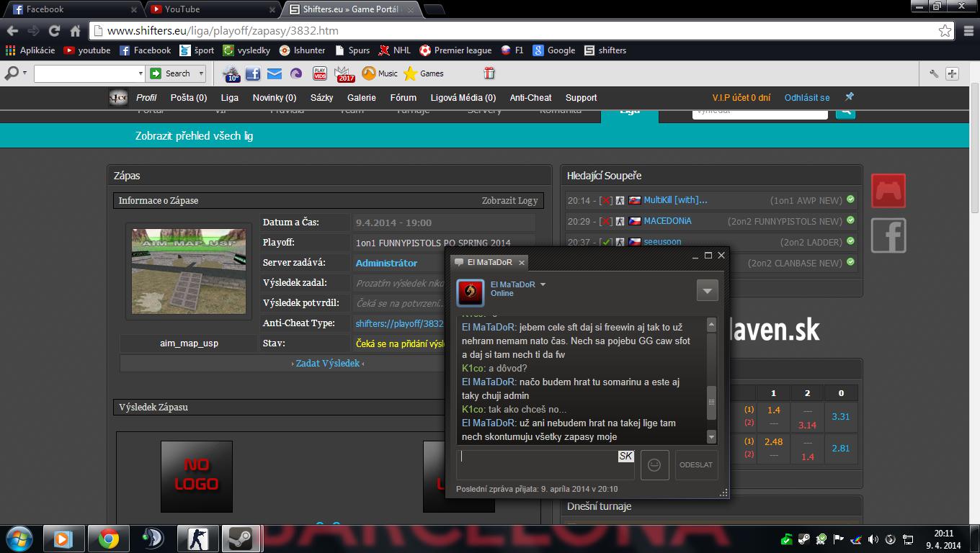
Task: Select the El MaTaDoR chat tab
Action: tap(490, 262)
